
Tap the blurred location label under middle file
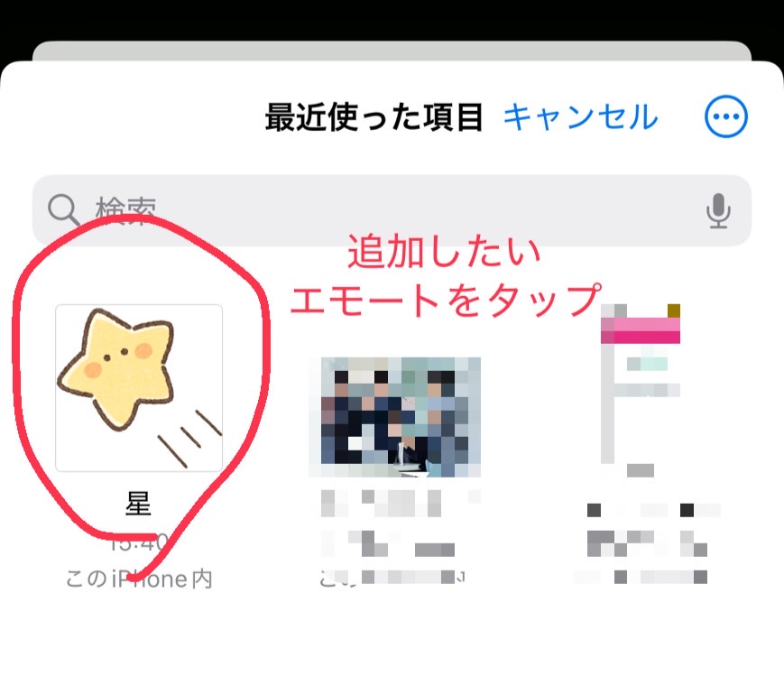click(392, 578)
